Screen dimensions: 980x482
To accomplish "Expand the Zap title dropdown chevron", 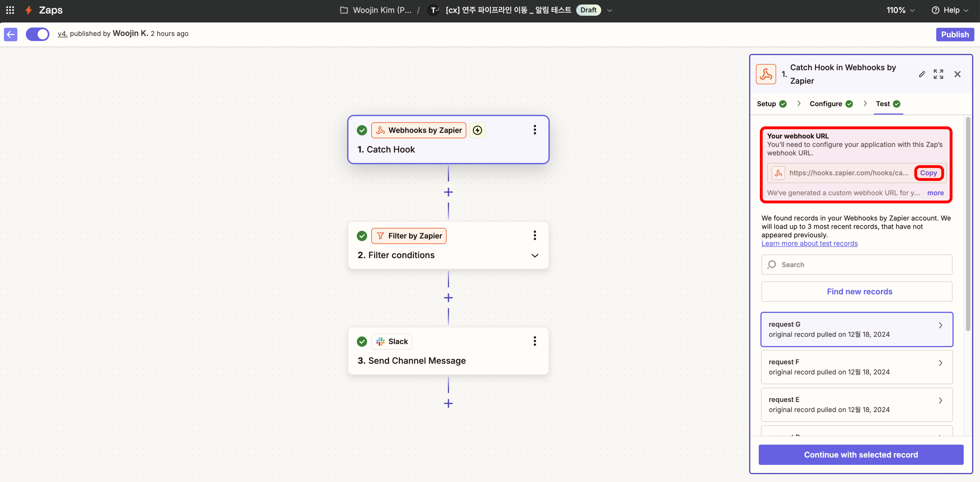I will (x=610, y=11).
